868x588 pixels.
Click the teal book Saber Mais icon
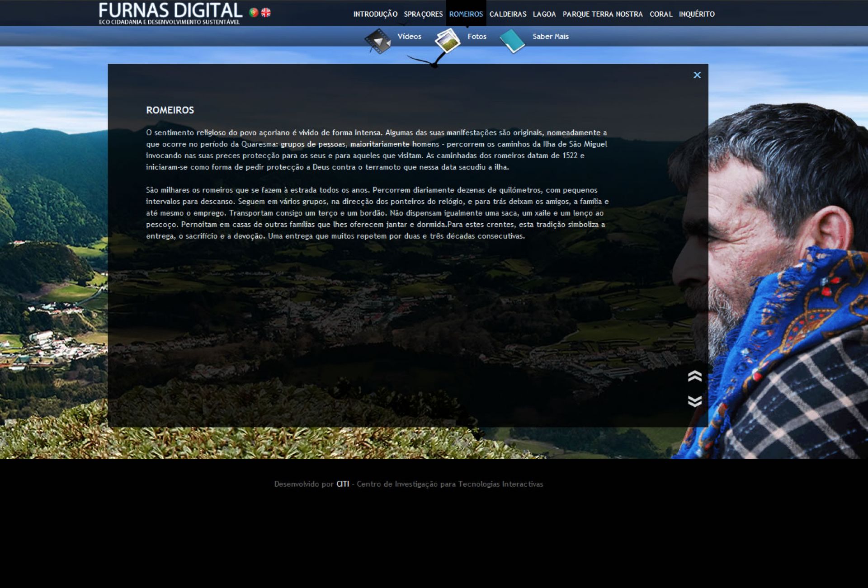512,41
